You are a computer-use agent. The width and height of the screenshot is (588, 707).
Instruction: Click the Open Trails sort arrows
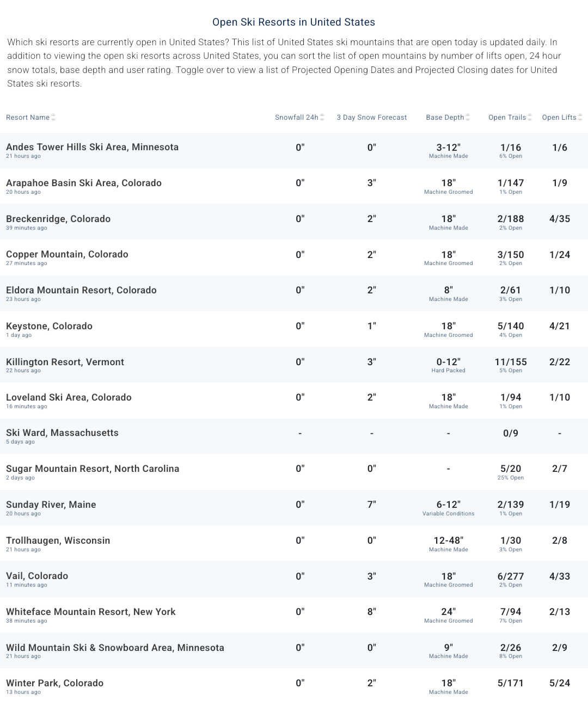pyautogui.click(x=530, y=118)
